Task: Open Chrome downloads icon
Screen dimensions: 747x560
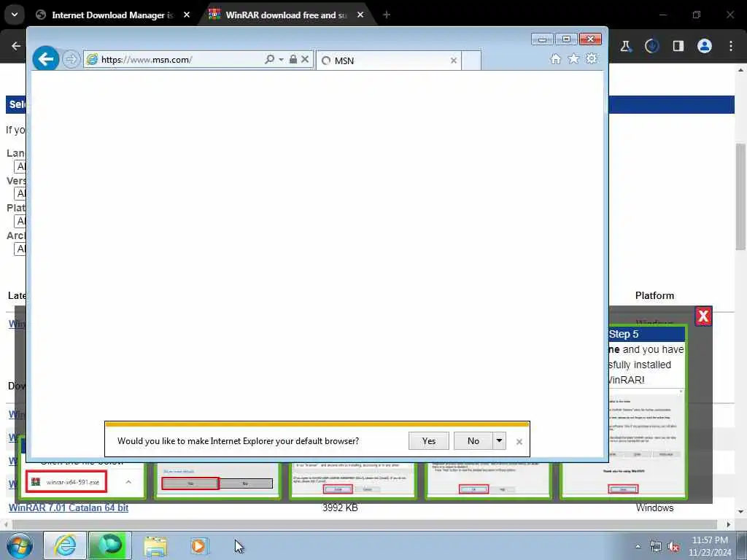Action: pos(651,46)
